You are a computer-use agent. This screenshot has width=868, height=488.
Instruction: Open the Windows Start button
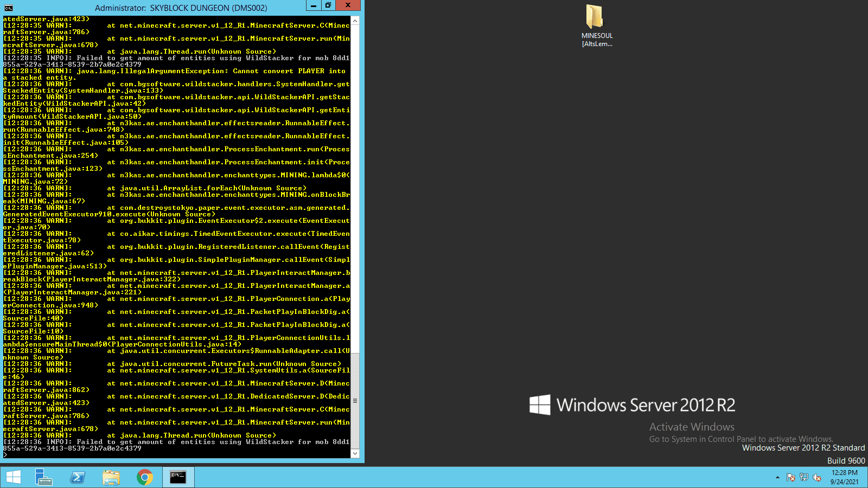pyautogui.click(x=13, y=477)
